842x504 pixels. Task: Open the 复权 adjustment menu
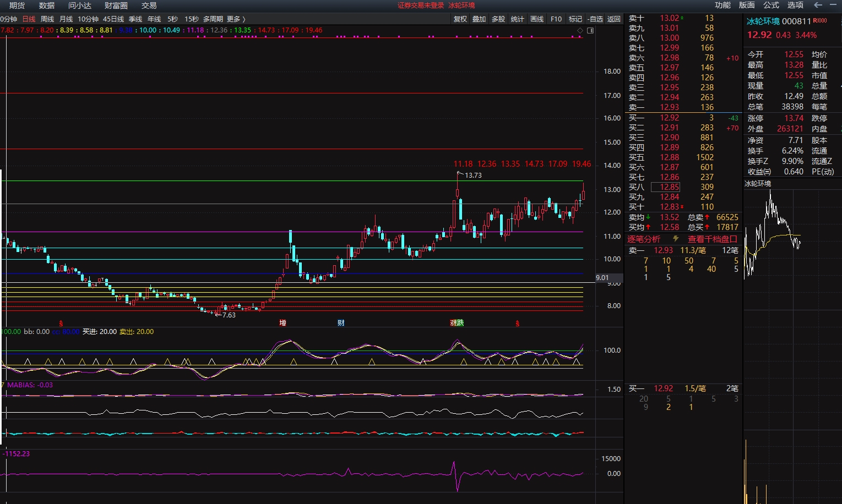pos(460,19)
